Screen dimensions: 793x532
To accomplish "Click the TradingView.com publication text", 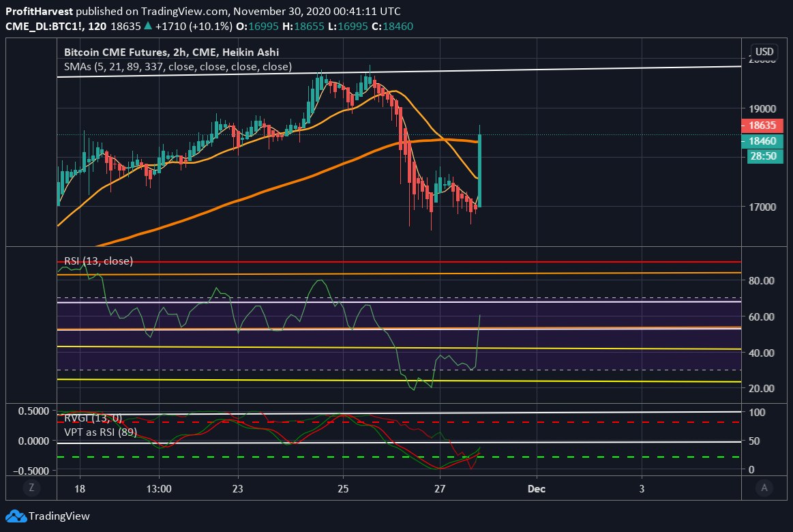I will coord(184,11).
